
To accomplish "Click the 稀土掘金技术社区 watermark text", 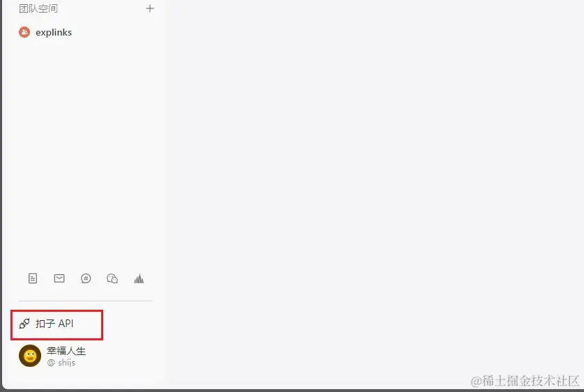I will coord(525,381).
